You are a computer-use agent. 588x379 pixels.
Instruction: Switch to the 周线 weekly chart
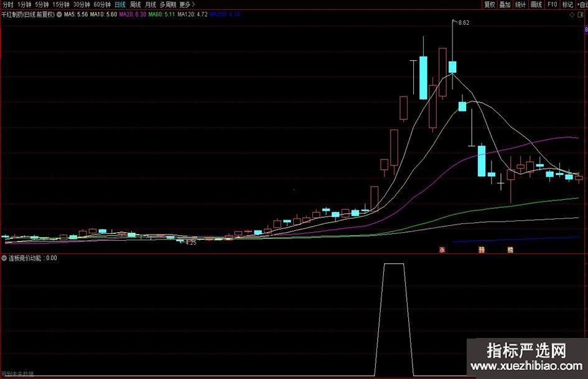135,4
